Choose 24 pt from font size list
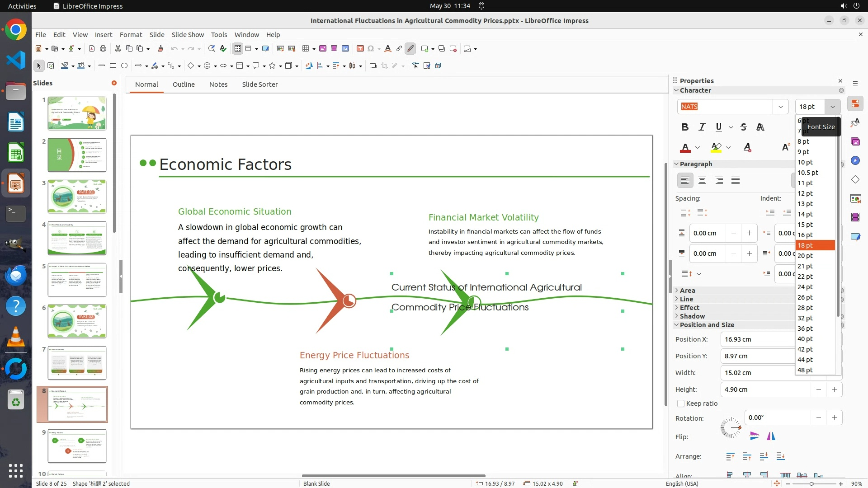868x488 pixels. click(x=805, y=287)
